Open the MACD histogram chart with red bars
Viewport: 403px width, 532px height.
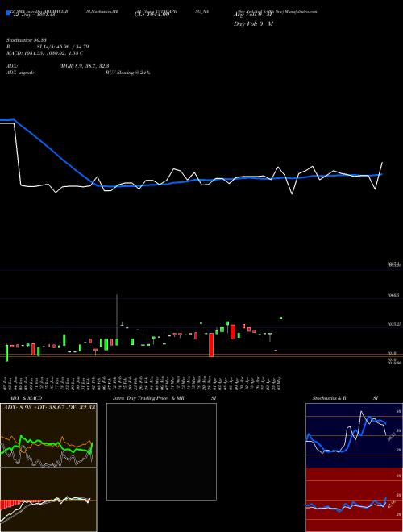point(48,500)
